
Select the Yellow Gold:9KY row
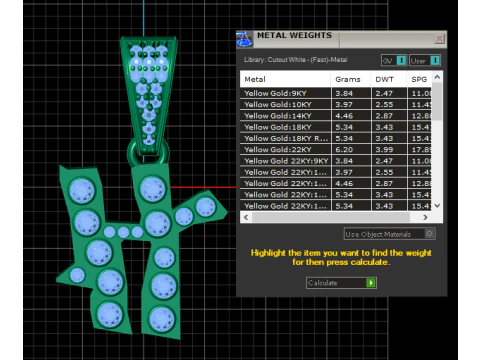point(336,93)
